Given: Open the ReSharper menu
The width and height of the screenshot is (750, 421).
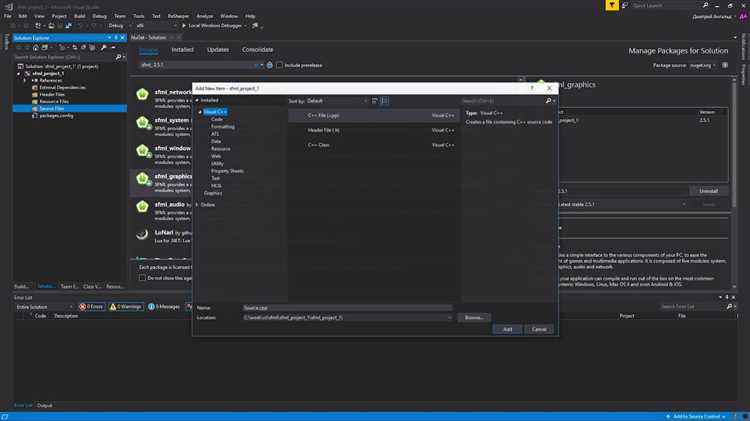Looking at the screenshot, I should (178, 16).
